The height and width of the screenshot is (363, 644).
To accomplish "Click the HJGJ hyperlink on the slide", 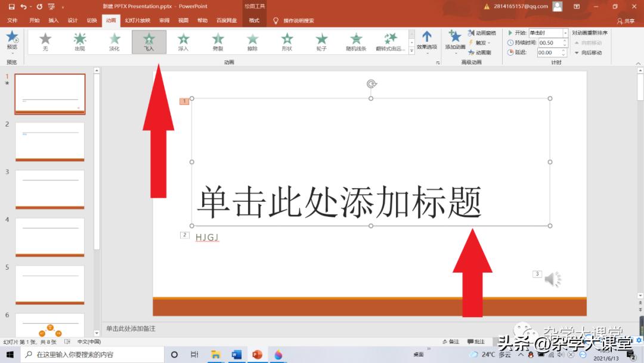I will click(x=206, y=238).
